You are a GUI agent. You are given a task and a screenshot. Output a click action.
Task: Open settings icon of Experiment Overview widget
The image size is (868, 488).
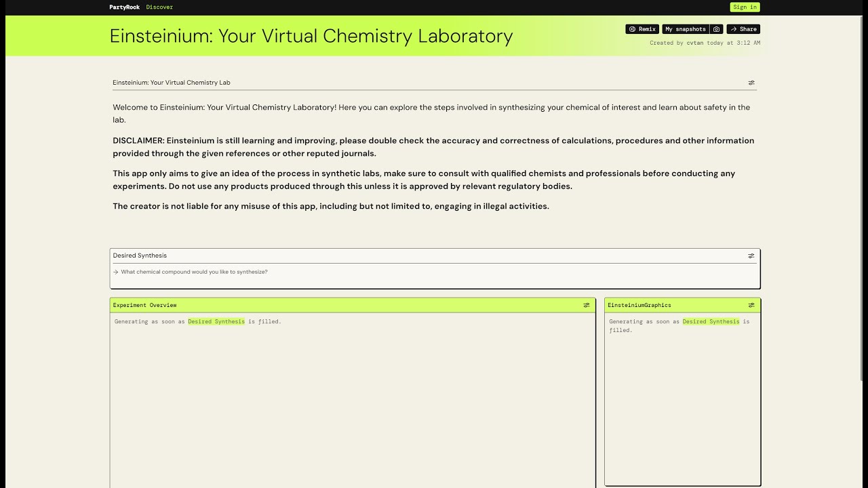(x=587, y=305)
